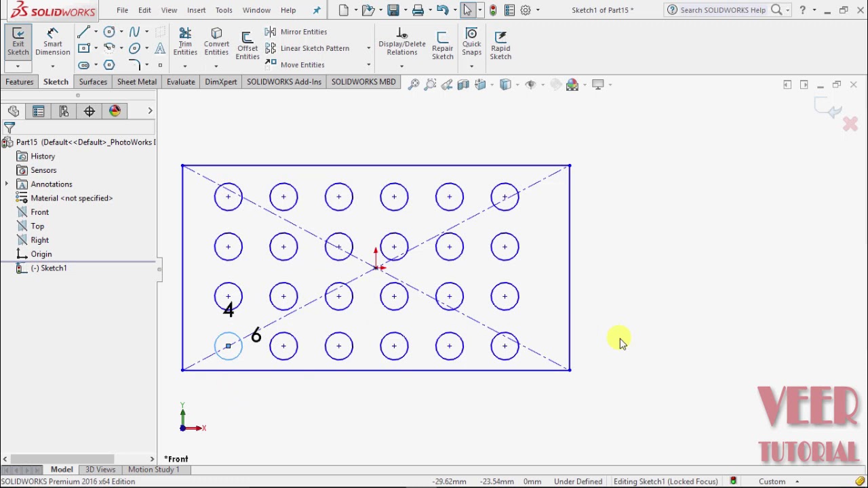Image resolution: width=868 pixels, height=488 pixels.
Task: Select the Straight Slot tool
Action: (83, 65)
